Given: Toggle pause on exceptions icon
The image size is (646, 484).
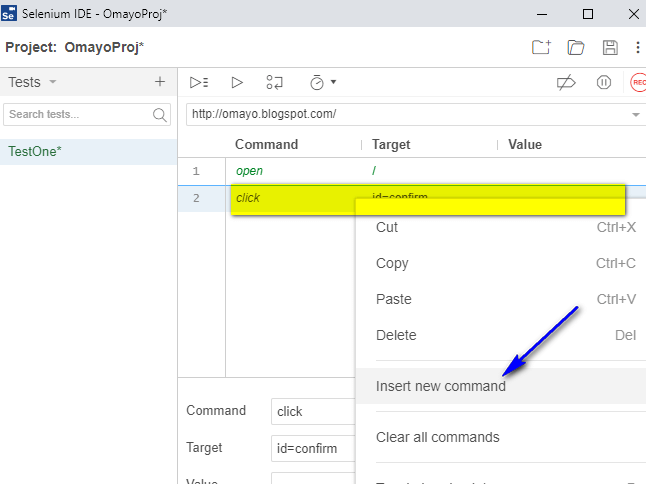Looking at the screenshot, I should point(604,82).
